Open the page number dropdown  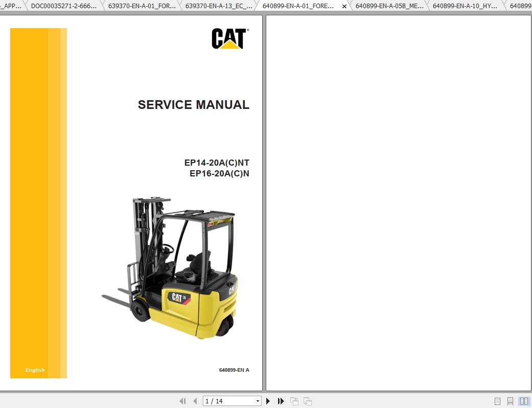259,401
